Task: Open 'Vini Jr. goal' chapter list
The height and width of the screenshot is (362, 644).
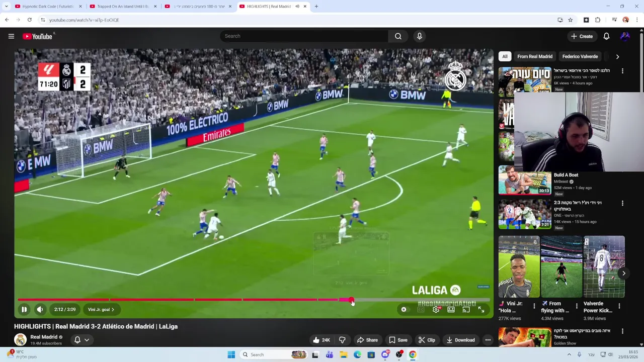Action: click(101, 310)
